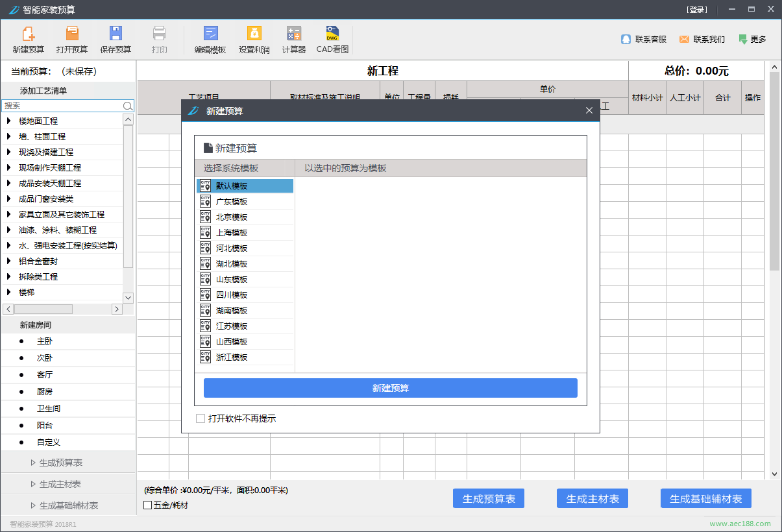Expand the 楼地面工程 tree node
782x532 pixels.
[9, 121]
